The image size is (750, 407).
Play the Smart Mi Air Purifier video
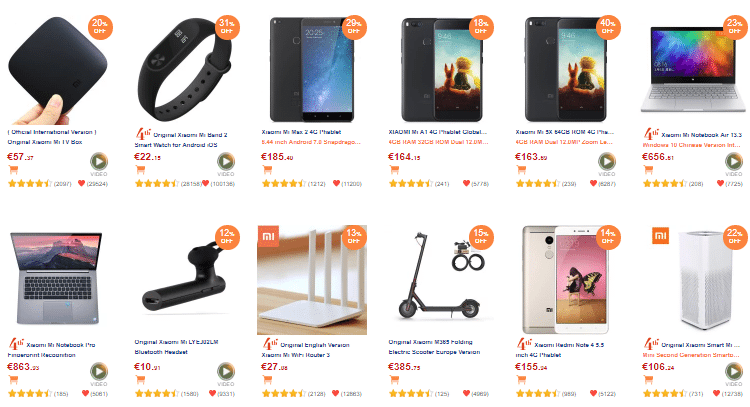(x=733, y=371)
